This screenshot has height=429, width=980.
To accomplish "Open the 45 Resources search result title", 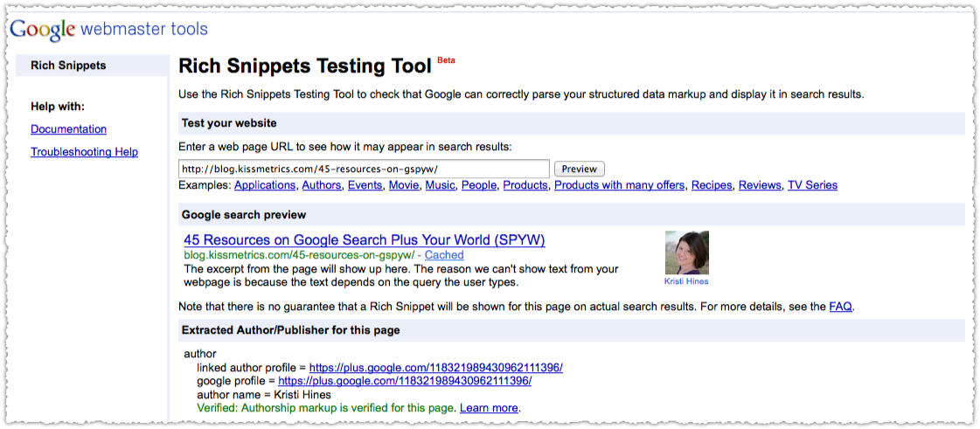I will tap(365, 239).
